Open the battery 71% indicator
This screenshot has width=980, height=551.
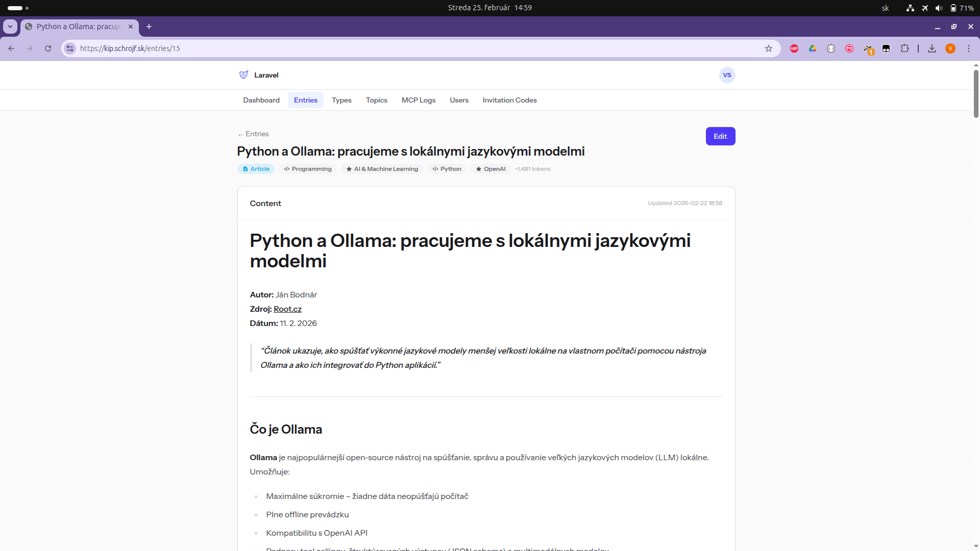962,8
